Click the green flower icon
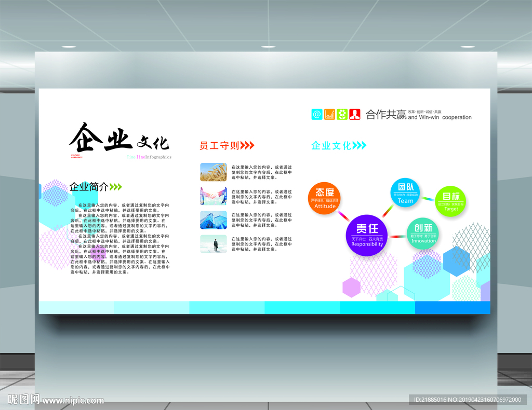Image resolution: width=532 pixels, height=410 pixels. click(x=342, y=114)
